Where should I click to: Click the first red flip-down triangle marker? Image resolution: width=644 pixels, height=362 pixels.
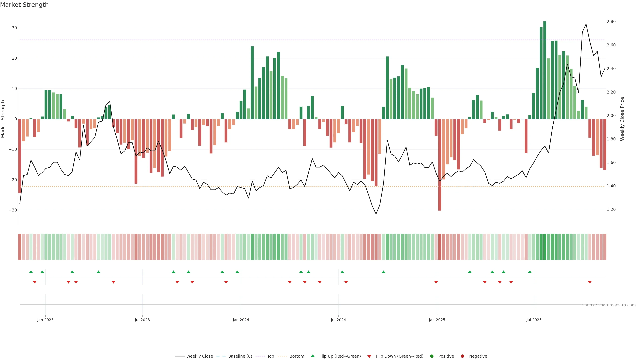point(35,282)
